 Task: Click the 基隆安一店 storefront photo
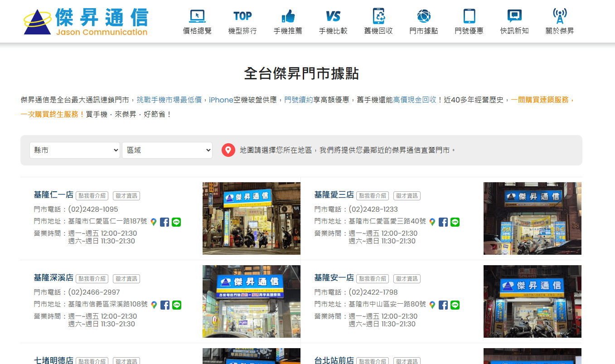tap(532, 301)
